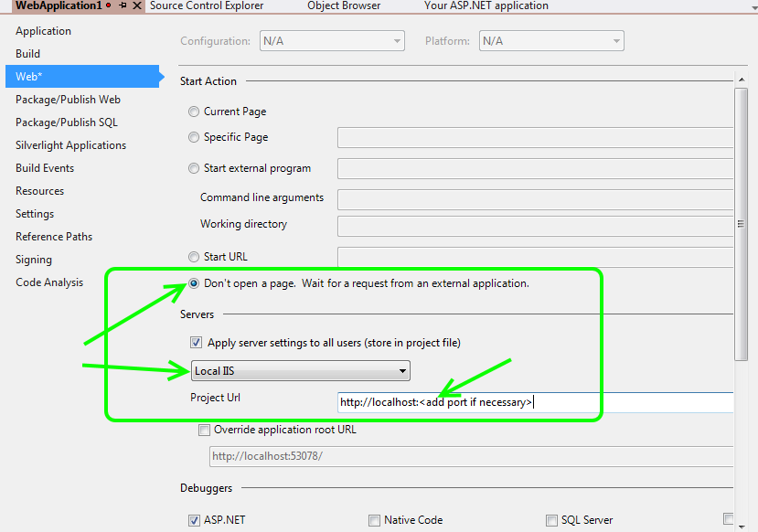Close the WebApplication1 tab
The height and width of the screenshot is (532, 758).
pyautogui.click(x=137, y=5)
